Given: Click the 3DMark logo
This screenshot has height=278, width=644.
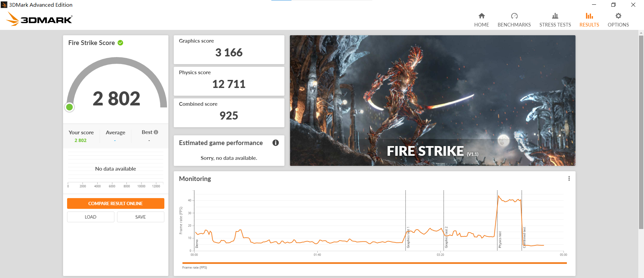Looking at the screenshot, I should click(x=40, y=19).
